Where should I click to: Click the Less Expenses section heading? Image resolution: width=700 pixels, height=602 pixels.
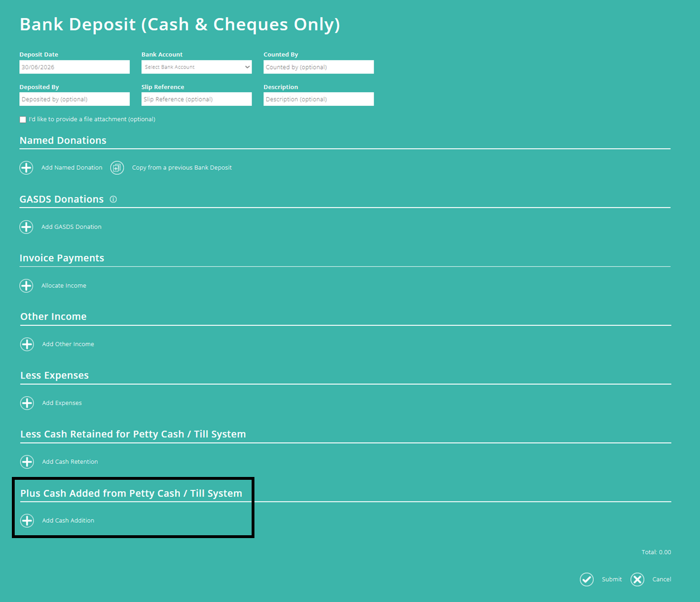[54, 376]
